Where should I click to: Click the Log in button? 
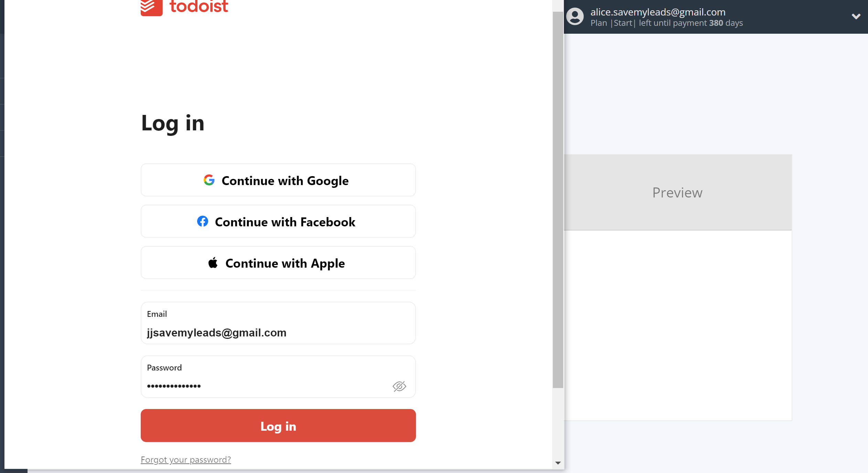pyautogui.click(x=278, y=426)
